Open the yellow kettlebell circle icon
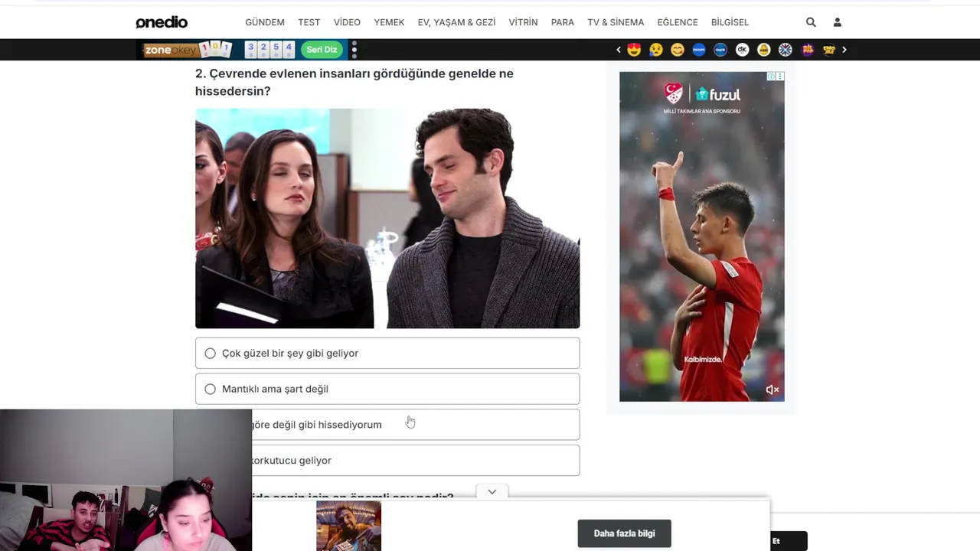This screenshot has width=980, height=551. 763,50
